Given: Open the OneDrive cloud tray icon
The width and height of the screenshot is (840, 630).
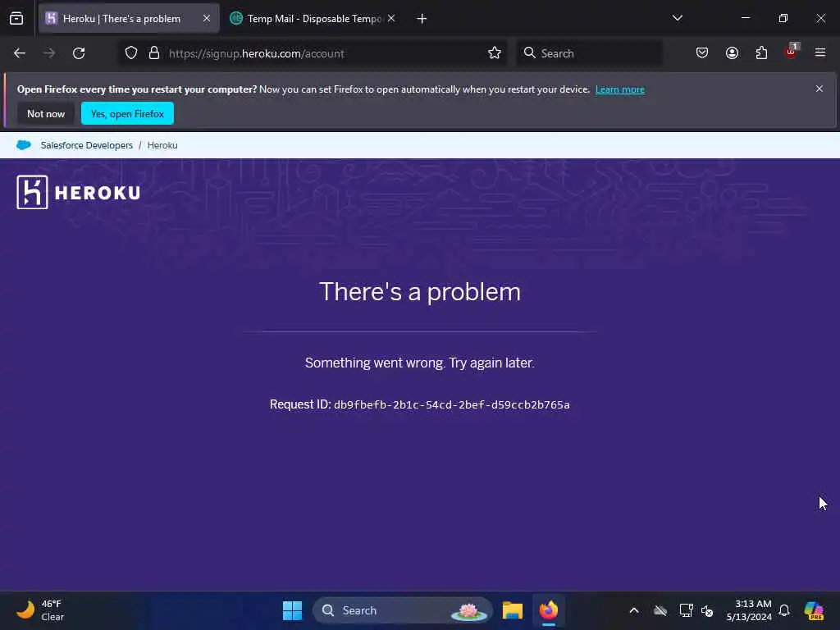Looking at the screenshot, I should pyautogui.click(x=660, y=610).
